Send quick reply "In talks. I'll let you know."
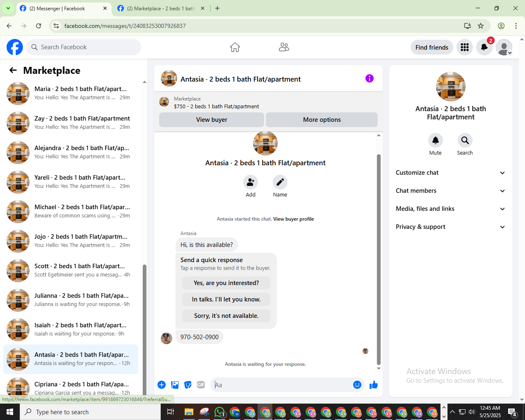The width and height of the screenshot is (525, 420). [x=226, y=299]
